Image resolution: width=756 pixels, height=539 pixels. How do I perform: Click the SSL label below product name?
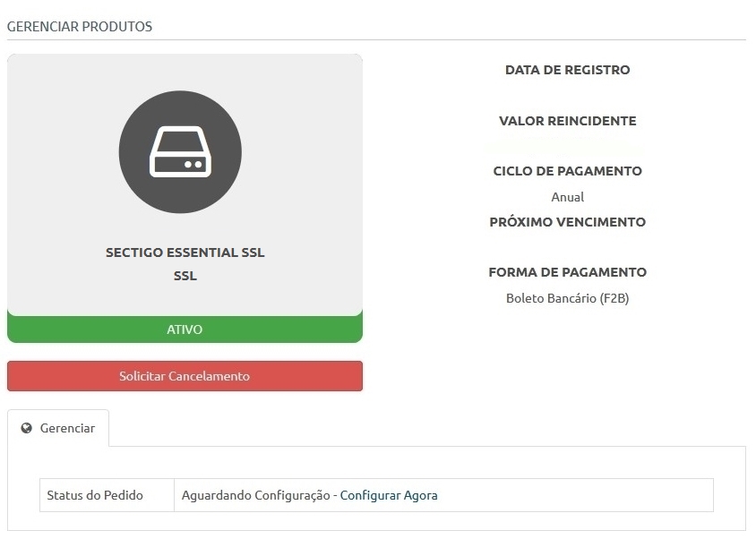click(x=185, y=276)
